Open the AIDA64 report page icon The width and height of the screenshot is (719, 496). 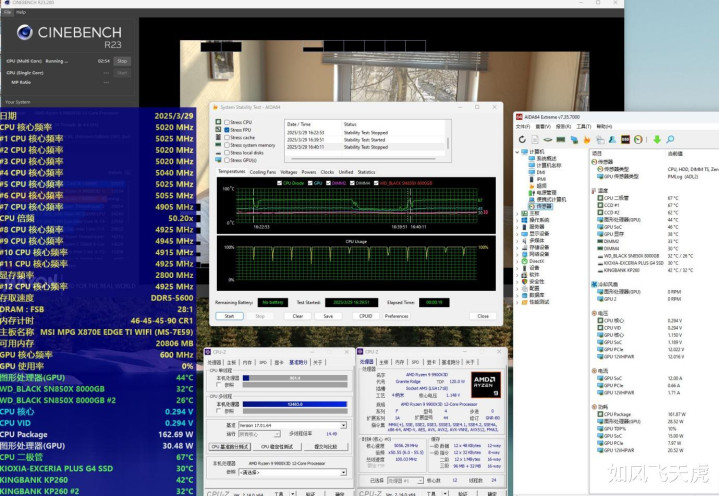(x=535, y=139)
